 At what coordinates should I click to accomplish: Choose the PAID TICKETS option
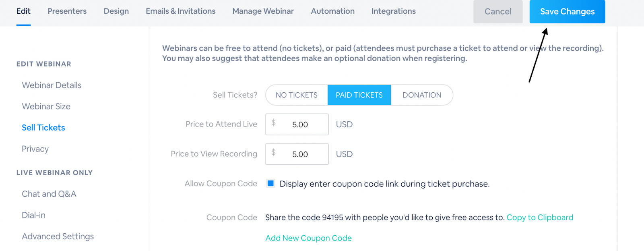(359, 95)
